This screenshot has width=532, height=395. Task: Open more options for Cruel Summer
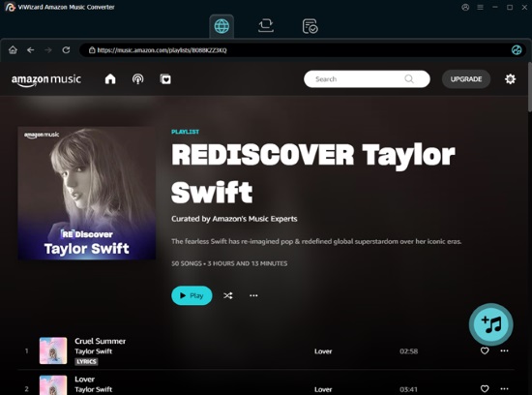504,350
